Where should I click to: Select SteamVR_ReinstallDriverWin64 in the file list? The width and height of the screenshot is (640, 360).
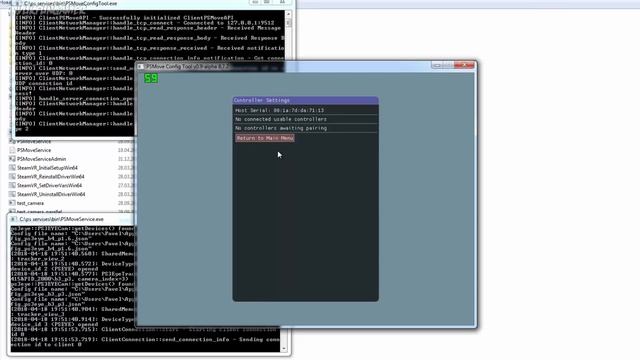51,177
